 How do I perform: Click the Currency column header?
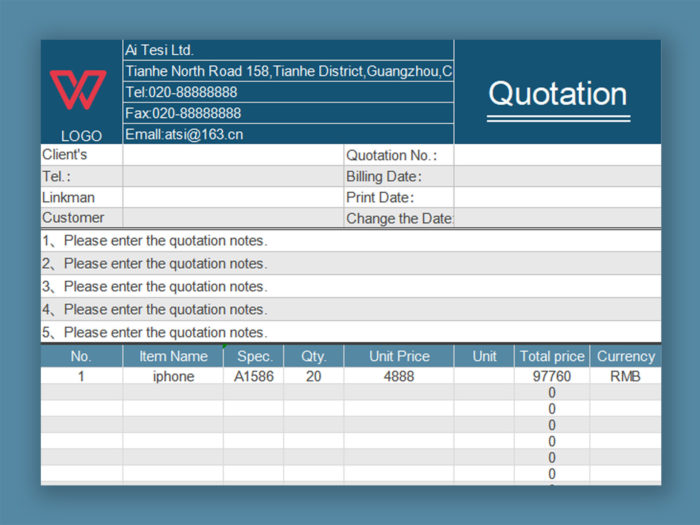[625, 356]
